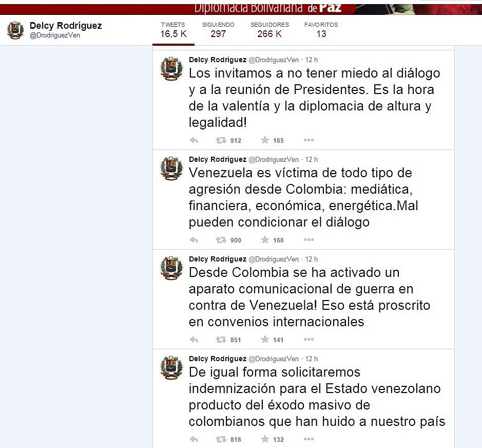The image size is (482, 448).
Task: Open the @DrodriguezVen handle in the header
Action: (x=55, y=35)
